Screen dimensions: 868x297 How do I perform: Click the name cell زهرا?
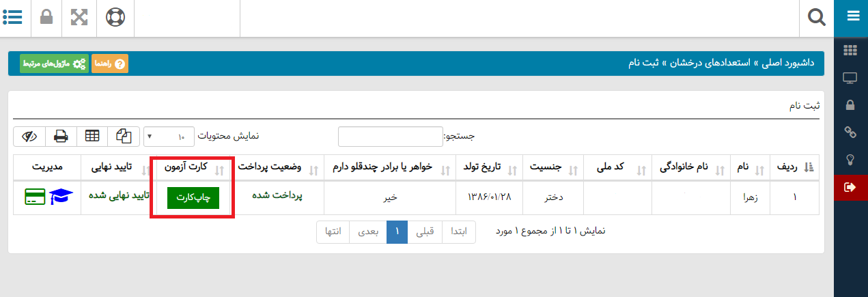[751, 197]
